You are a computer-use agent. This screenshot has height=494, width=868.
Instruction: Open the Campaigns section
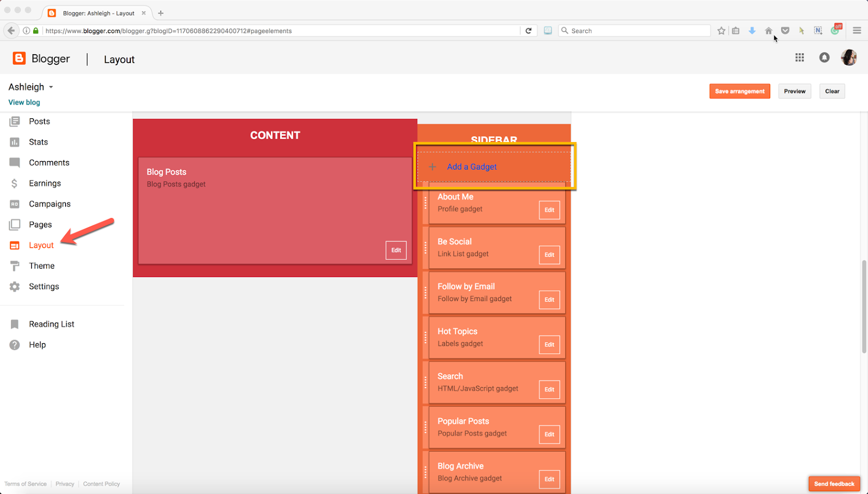pyautogui.click(x=49, y=203)
